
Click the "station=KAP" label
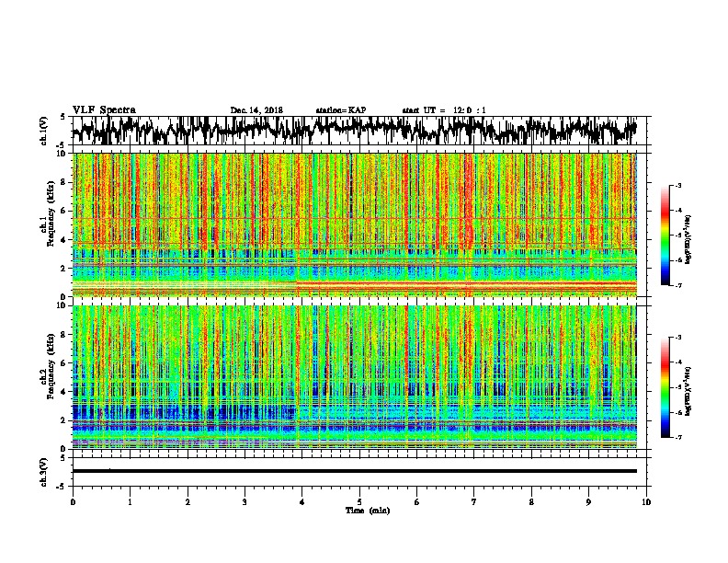tap(341, 110)
